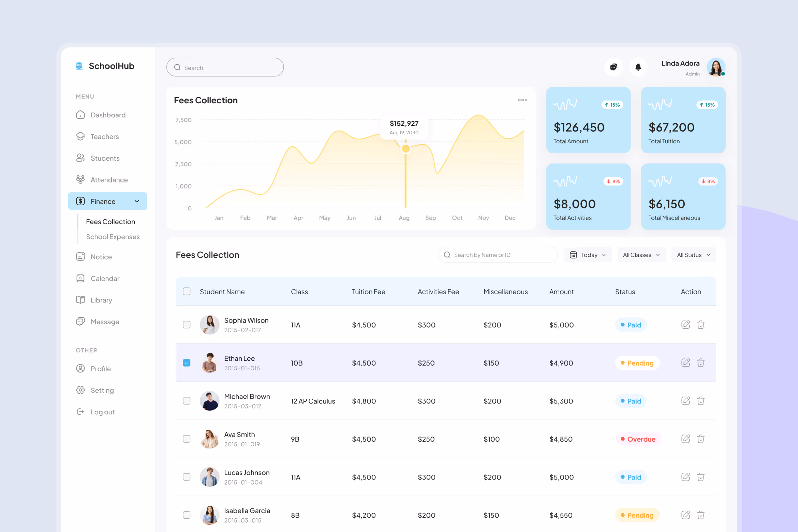Click the Aug 19 chart data point
Viewport: 798px width, 532px height.
pyautogui.click(x=405, y=149)
